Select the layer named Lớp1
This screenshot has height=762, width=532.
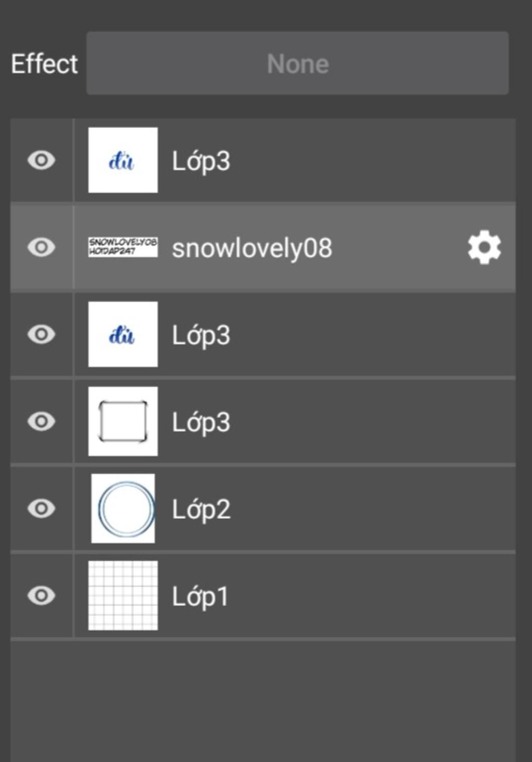click(200, 596)
